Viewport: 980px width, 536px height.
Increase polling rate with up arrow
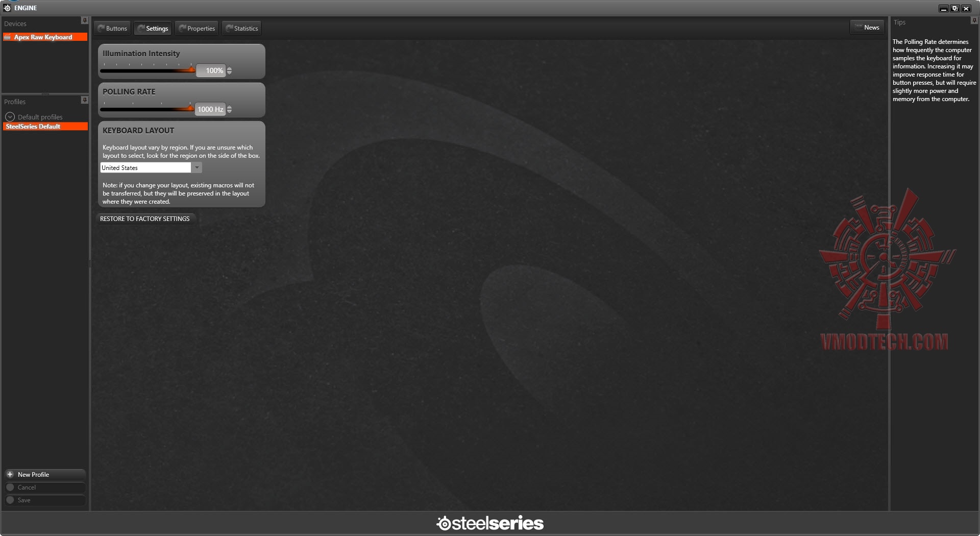(x=229, y=107)
